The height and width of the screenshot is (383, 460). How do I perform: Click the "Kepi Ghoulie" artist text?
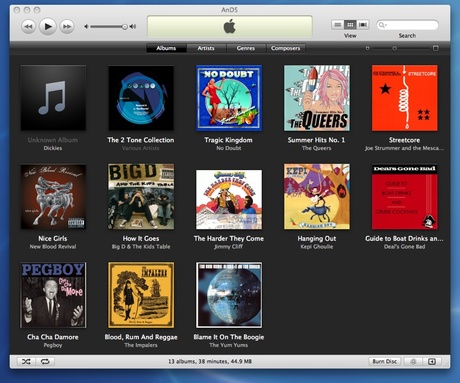(x=317, y=247)
